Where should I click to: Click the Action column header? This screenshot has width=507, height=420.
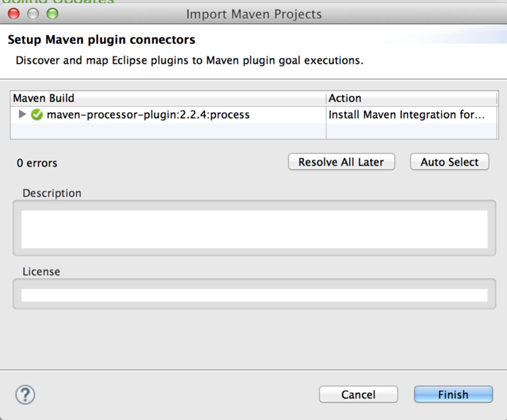click(x=411, y=98)
